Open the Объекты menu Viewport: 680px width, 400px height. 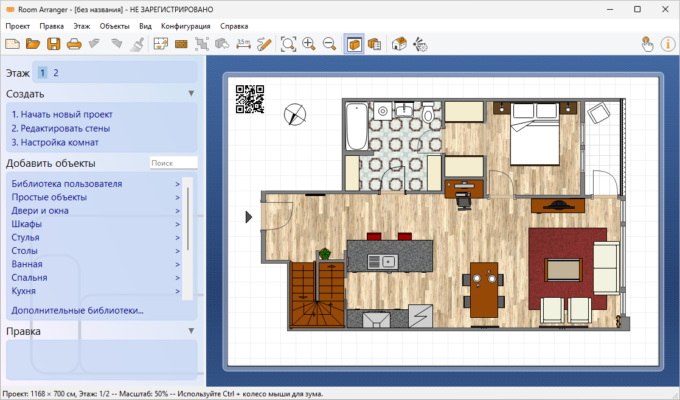114,26
